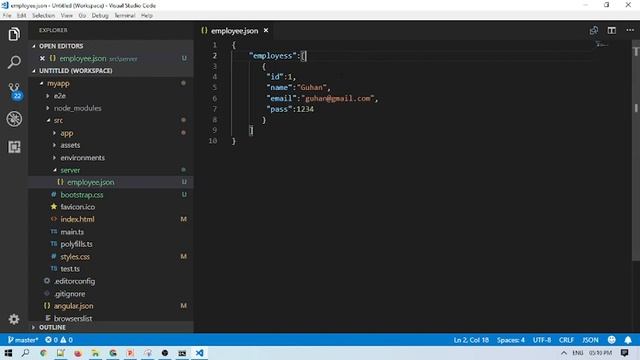The width and height of the screenshot is (640, 360).
Task: Open main.ts in the file tree
Action: pyautogui.click(x=72, y=232)
